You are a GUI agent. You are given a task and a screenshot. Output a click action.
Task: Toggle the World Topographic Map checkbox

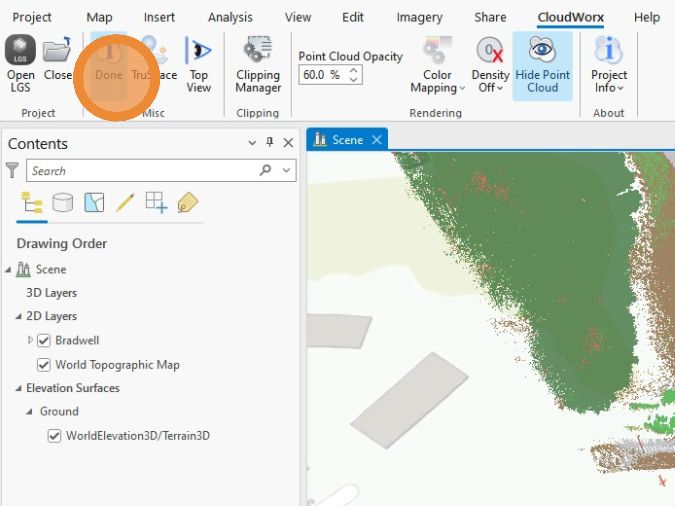tap(44, 365)
